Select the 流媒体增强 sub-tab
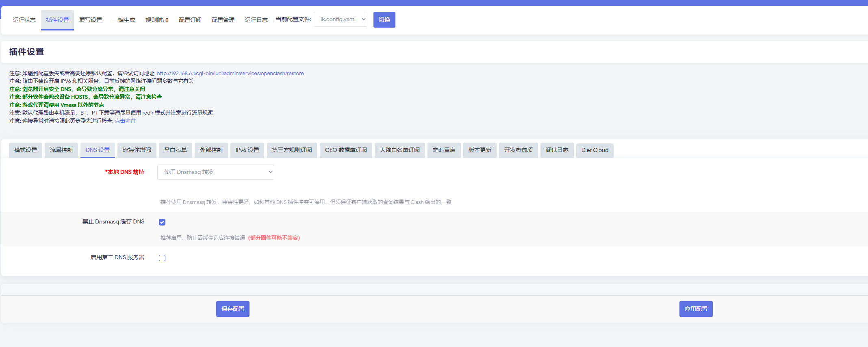Screen dimensions: 868x347 point(137,150)
